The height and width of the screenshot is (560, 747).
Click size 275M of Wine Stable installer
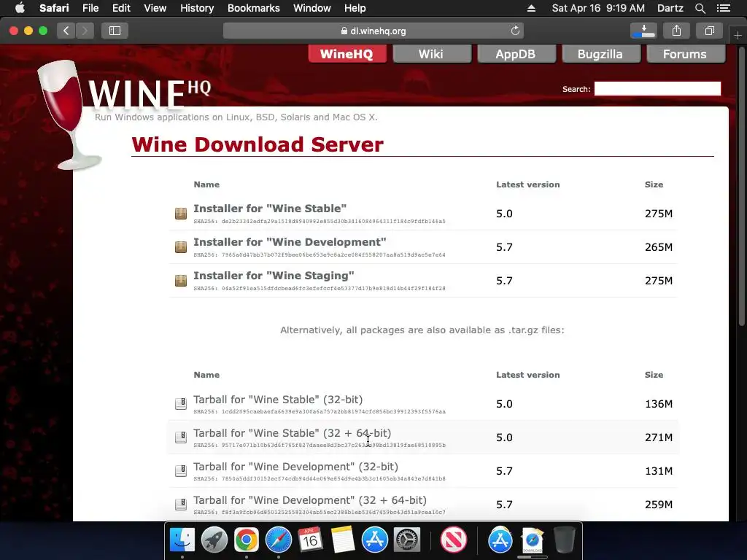pyautogui.click(x=659, y=214)
